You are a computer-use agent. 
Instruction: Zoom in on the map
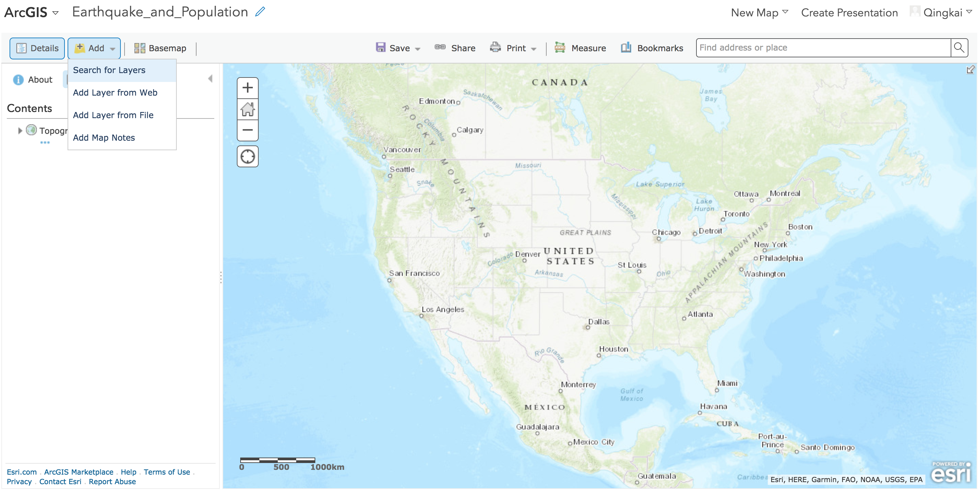coord(247,88)
